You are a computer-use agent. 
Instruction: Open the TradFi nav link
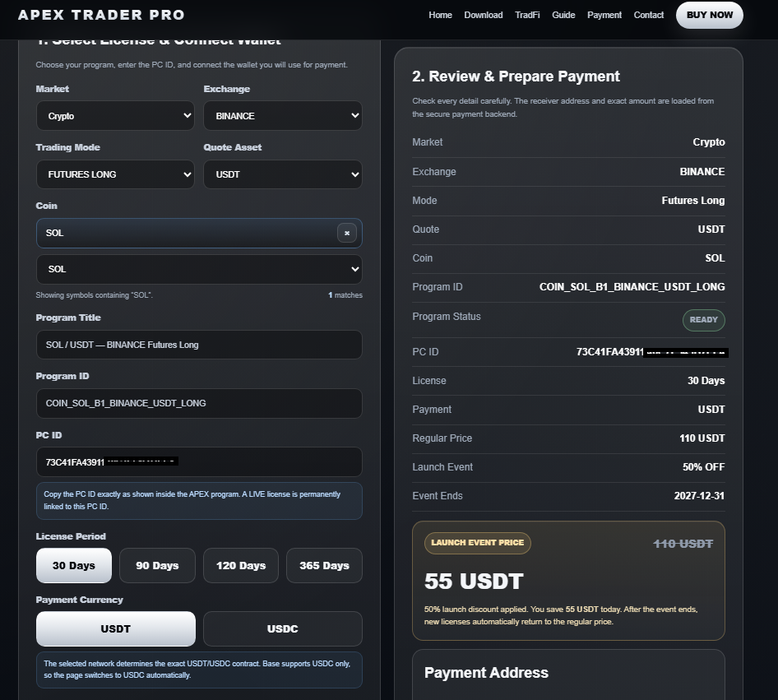tap(527, 15)
